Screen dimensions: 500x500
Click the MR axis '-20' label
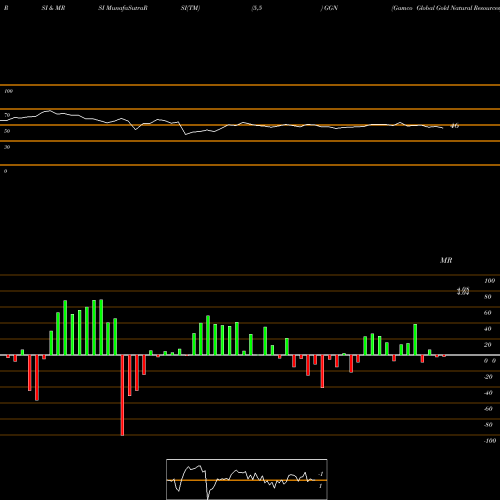[x=488, y=377]
